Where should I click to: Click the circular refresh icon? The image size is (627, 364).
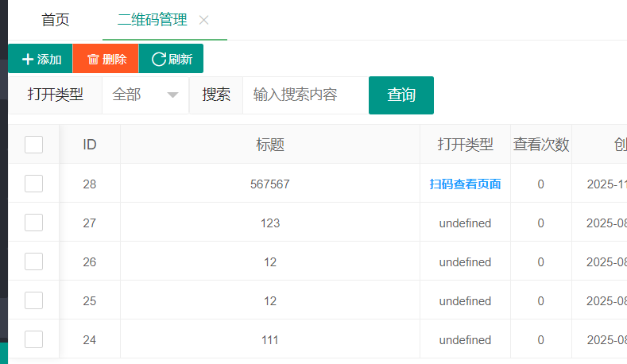coord(159,60)
